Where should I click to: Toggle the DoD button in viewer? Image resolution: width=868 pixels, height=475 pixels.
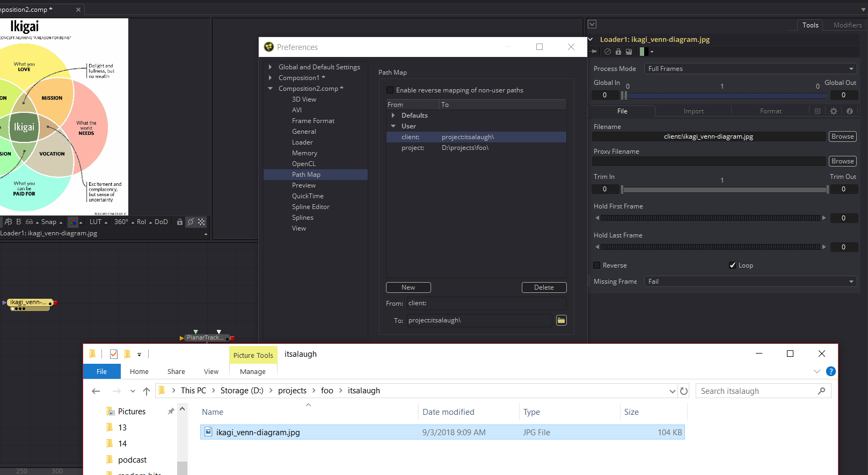point(161,222)
